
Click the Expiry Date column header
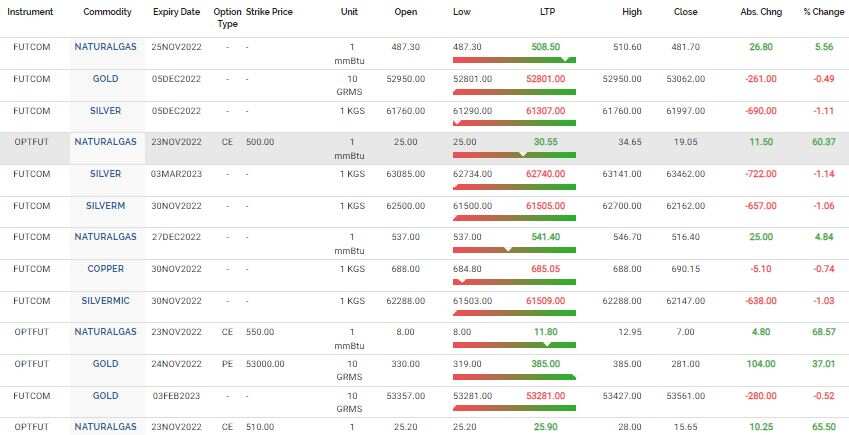(176, 11)
